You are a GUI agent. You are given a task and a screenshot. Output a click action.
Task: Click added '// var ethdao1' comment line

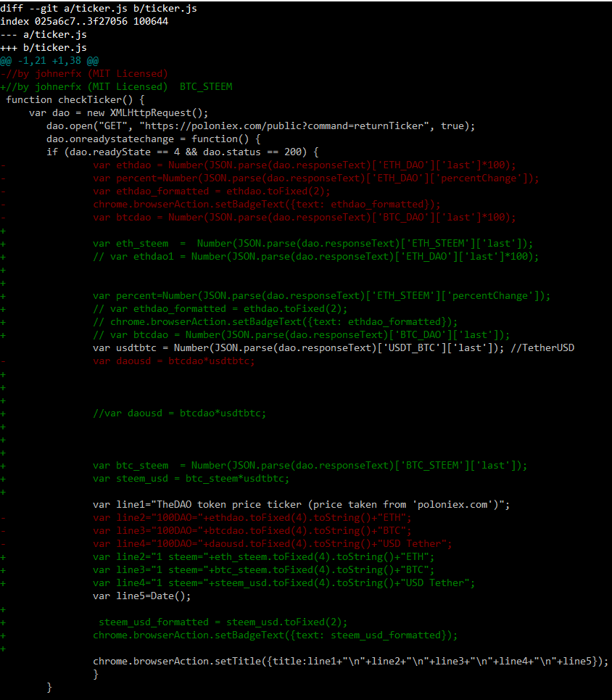(x=316, y=256)
